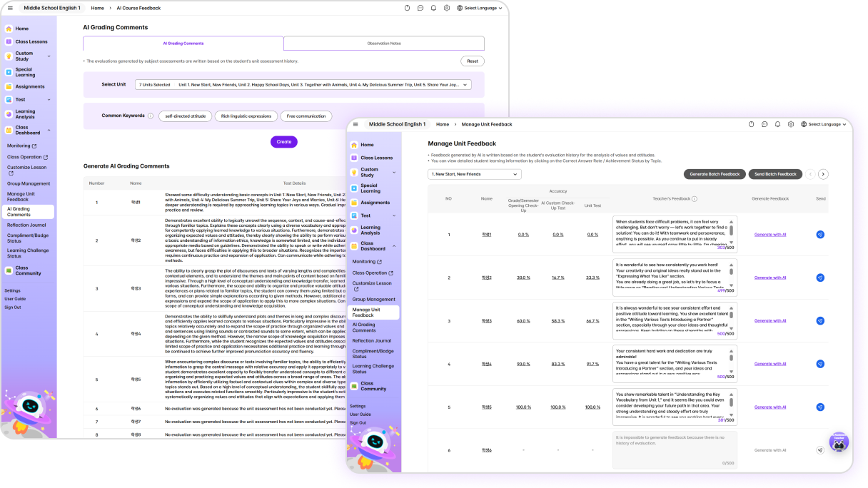
Task: Click bell notifications icon in AI Course Feedback window
Action: click(x=433, y=8)
